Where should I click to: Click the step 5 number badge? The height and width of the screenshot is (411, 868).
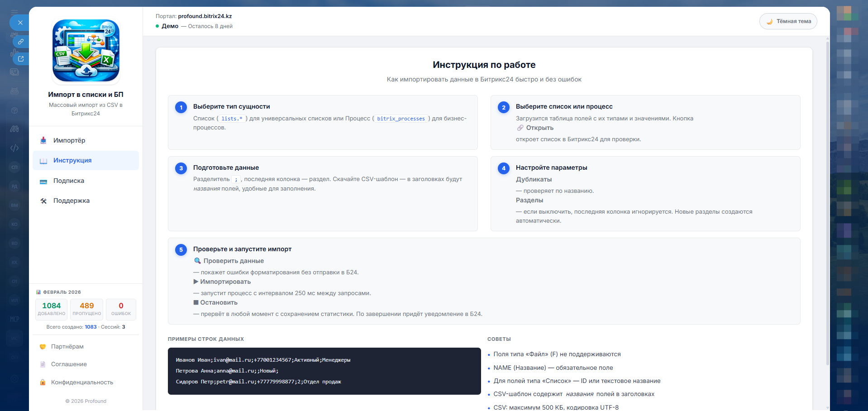point(181,250)
